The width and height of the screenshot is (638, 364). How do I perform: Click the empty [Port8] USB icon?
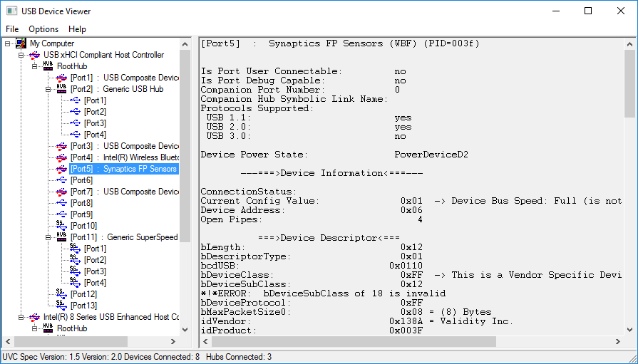[61, 202]
